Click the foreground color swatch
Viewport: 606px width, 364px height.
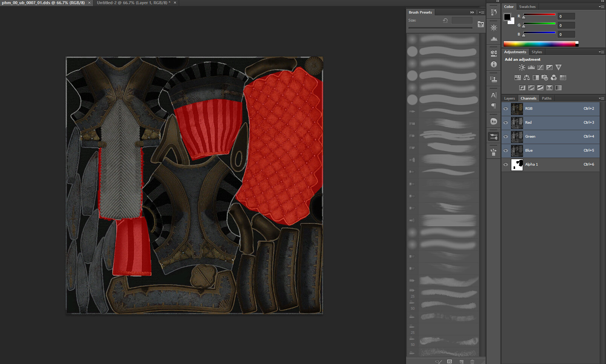(x=507, y=17)
